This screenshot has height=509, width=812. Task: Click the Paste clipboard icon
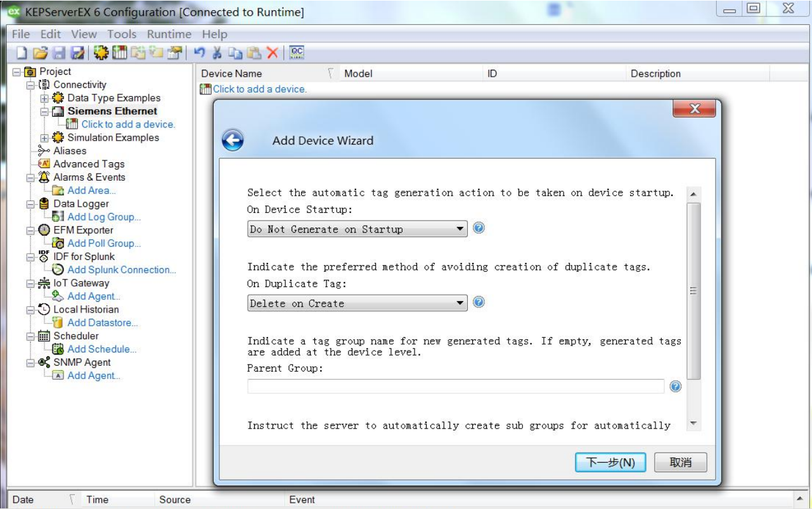[254, 53]
